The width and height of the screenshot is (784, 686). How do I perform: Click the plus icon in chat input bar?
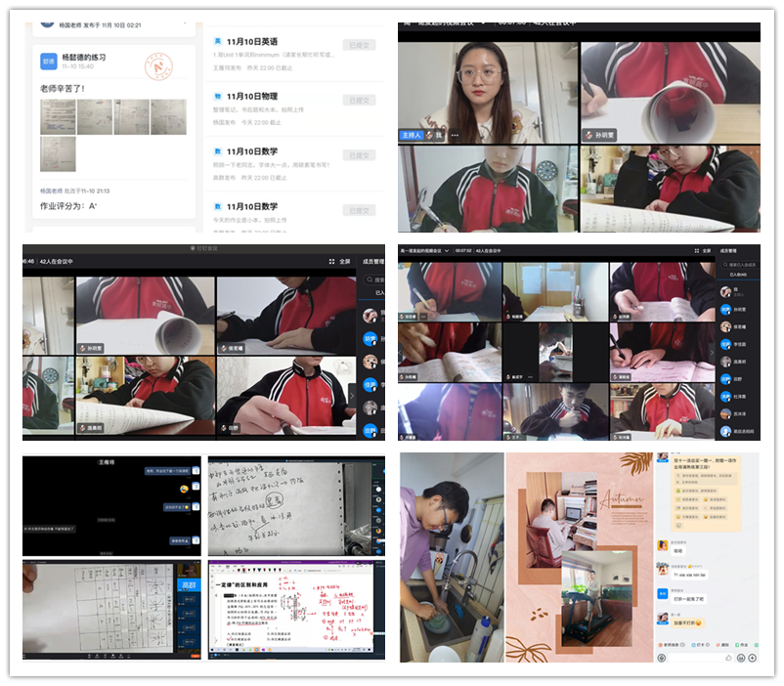(754, 658)
